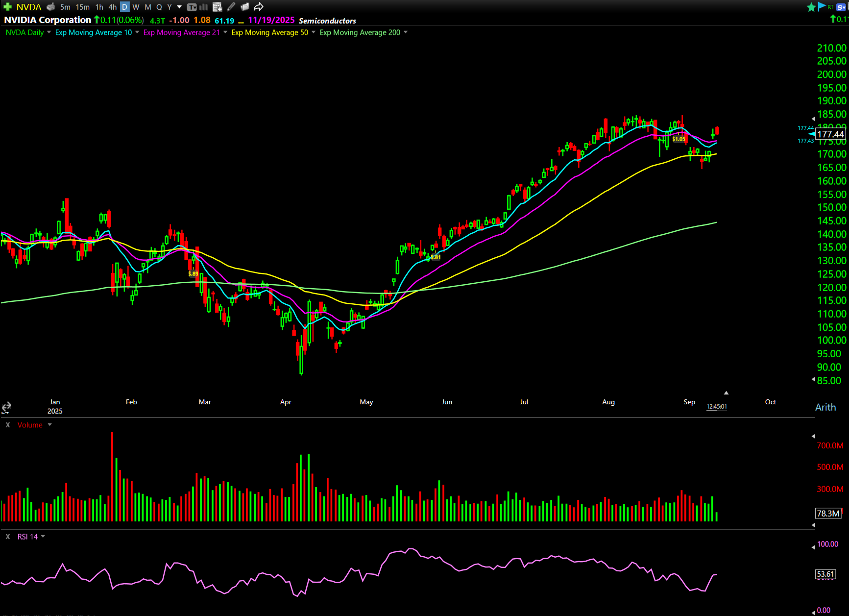Click the Tv label toggle icon
This screenshot has width=849, height=616.
192,7
